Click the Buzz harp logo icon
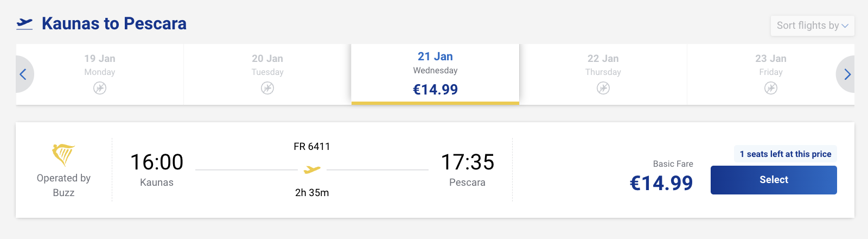868x239 pixels. tap(63, 155)
